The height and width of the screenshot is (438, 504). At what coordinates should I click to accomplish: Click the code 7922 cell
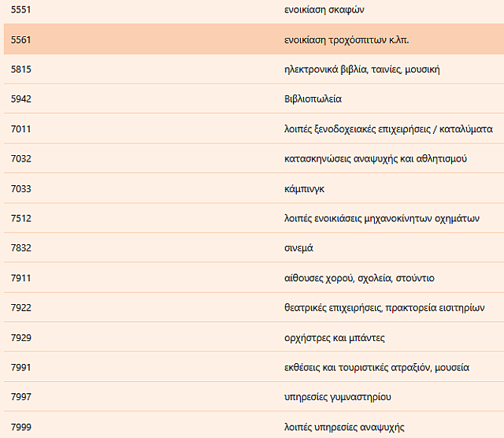21,308
